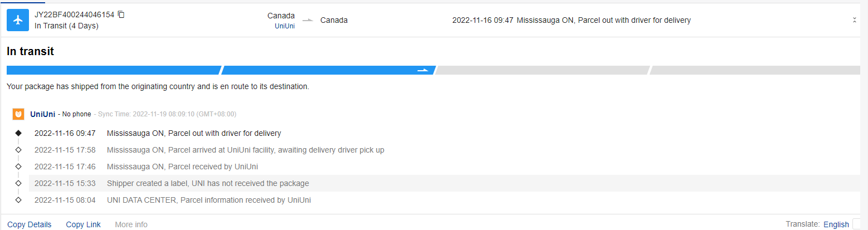Click the 'Parcel received by UniUni' event at 17:46
The width and height of the screenshot is (868, 230).
pos(182,167)
